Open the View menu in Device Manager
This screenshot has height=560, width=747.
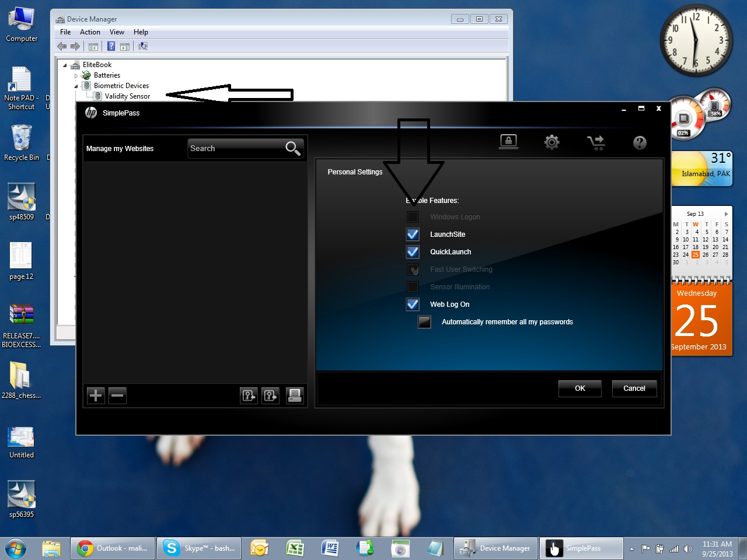click(117, 32)
